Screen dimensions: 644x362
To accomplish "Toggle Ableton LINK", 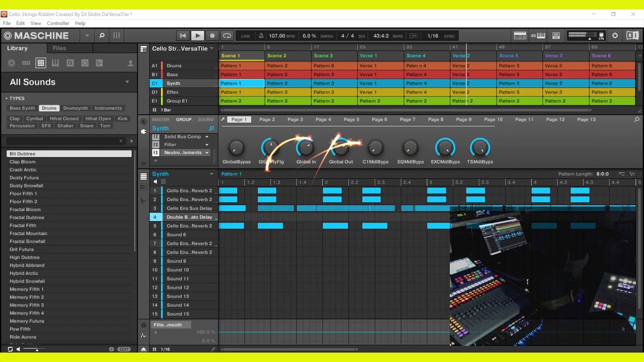I will (x=246, y=36).
